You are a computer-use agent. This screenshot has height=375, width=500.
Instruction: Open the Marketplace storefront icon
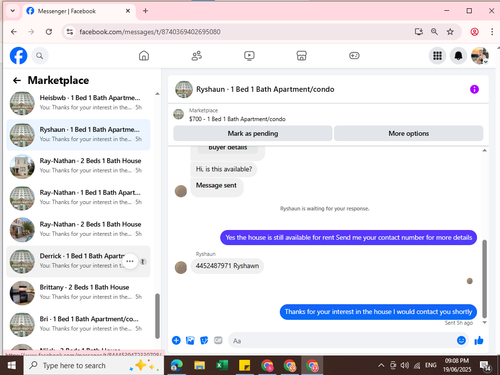(x=301, y=56)
